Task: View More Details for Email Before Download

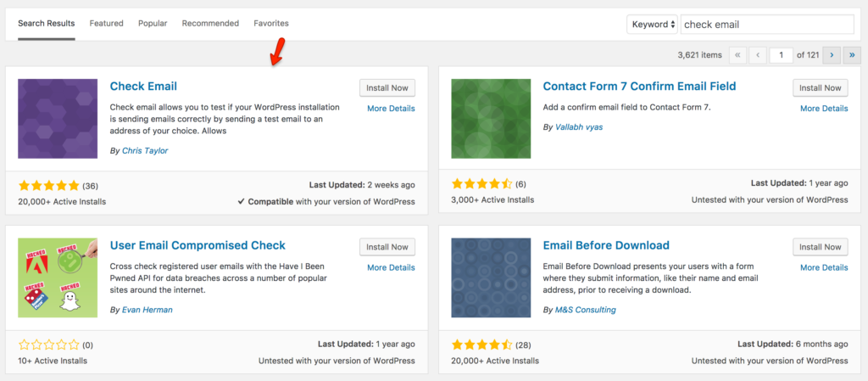Action: (x=824, y=267)
